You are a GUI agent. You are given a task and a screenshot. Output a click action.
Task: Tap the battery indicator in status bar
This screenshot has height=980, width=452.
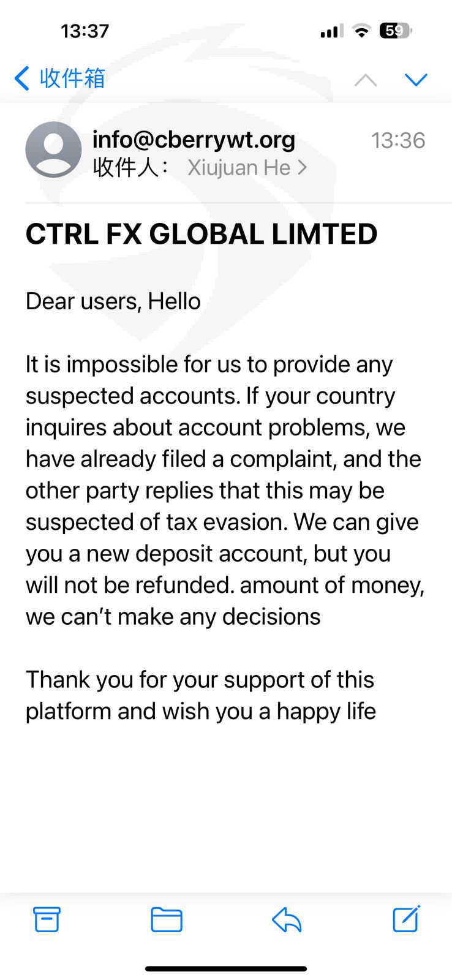396,31
